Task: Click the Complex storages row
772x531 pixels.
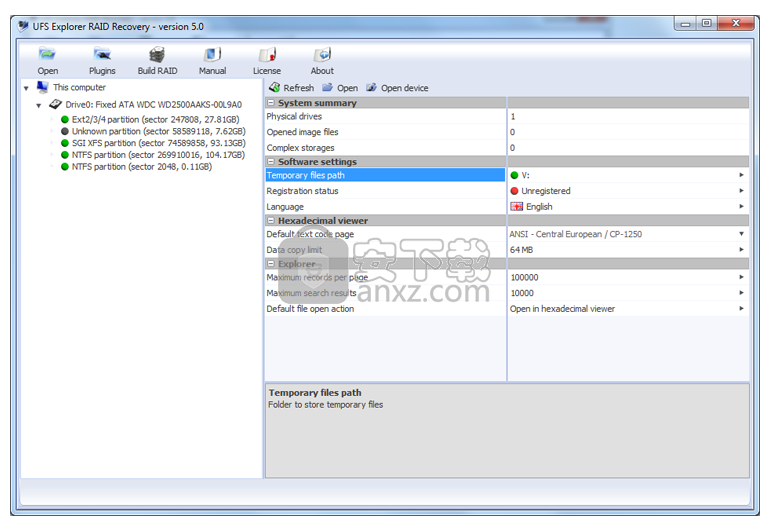Action: [x=385, y=148]
